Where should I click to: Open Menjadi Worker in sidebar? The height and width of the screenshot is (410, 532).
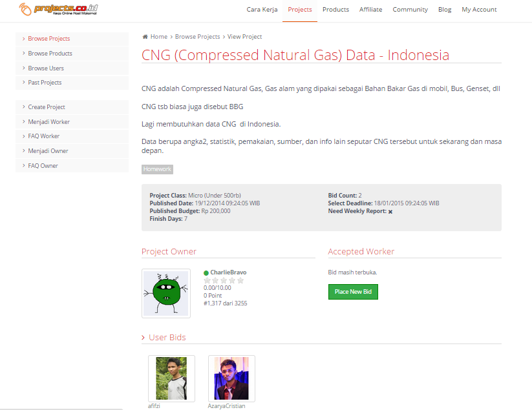click(x=72, y=121)
